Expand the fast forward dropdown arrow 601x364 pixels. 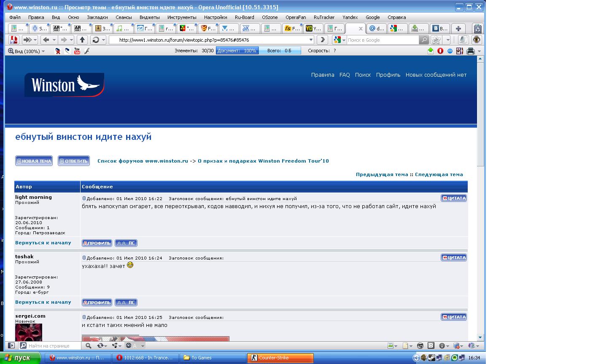click(x=35, y=40)
